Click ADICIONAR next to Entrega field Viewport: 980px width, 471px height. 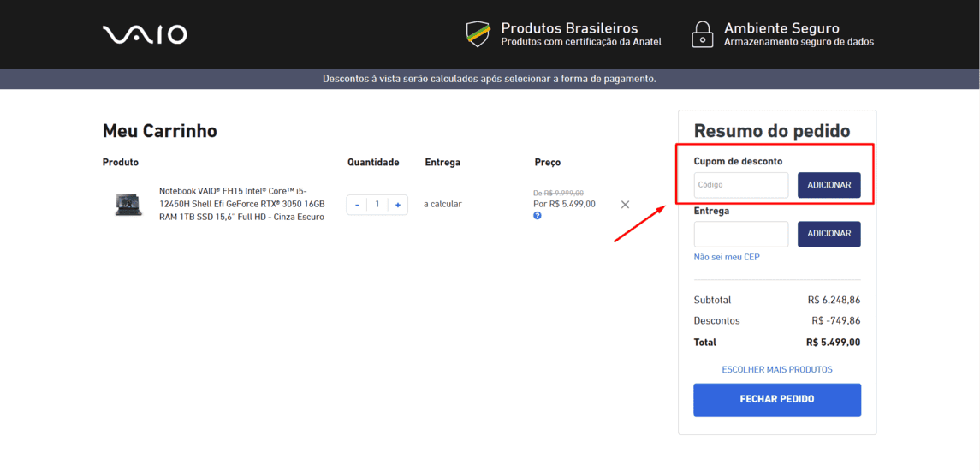(x=829, y=234)
